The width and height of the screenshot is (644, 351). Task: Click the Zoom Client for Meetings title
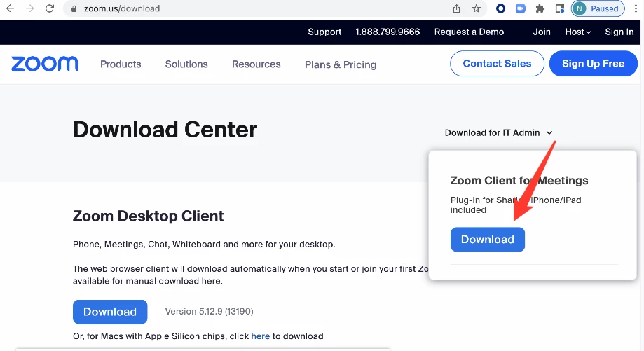tap(519, 181)
